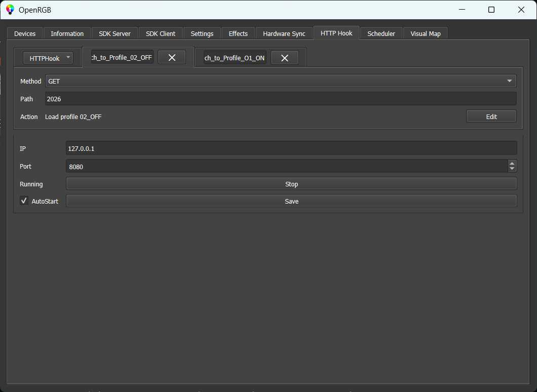Click the IP field showing 127.0.0.1
The image size is (537, 392).
pos(291,148)
